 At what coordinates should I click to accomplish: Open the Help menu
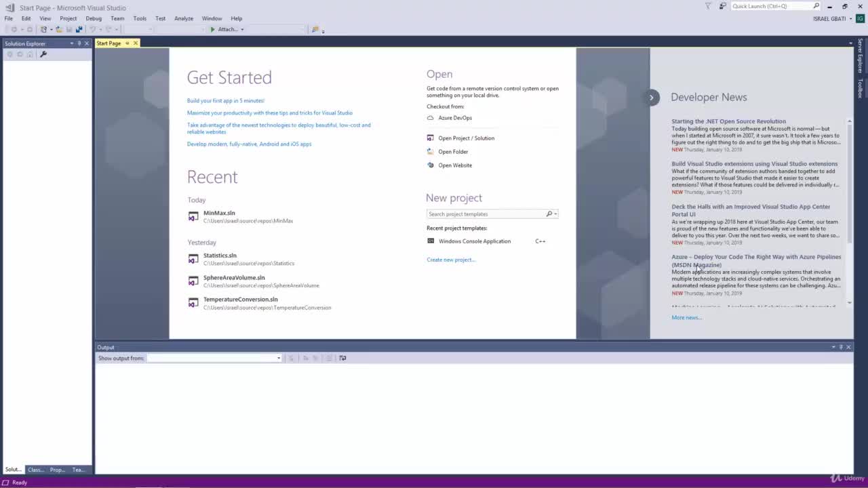237,18
